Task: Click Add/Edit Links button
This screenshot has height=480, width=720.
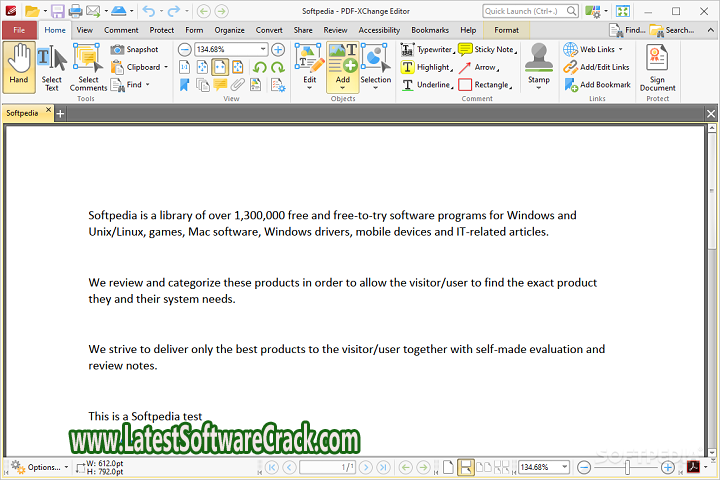Action: tap(597, 67)
